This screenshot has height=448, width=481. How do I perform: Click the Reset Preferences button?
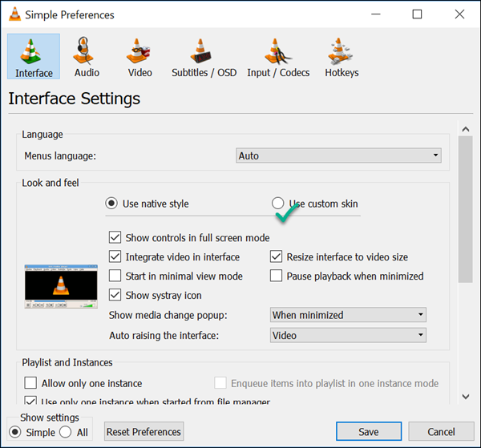click(143, 431)
